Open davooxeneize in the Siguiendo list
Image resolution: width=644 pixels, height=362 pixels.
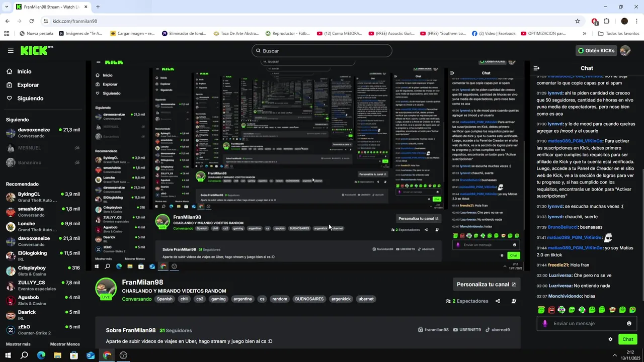[x=43, y=133]
